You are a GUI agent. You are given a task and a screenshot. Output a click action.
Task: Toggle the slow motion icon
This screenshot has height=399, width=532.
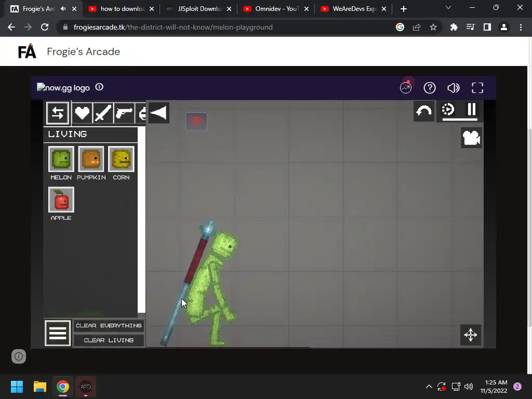[x=447, y=110]
